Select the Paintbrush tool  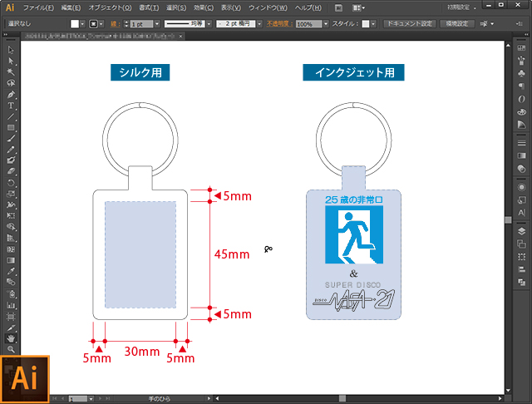11,138
